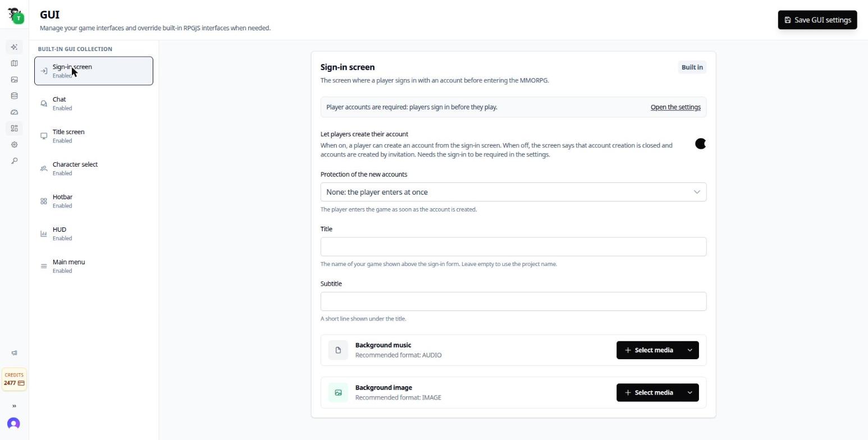This screenshot has width=868, height=440.
Task: Open the gear settings icon in the left rail
Action: 14,145
